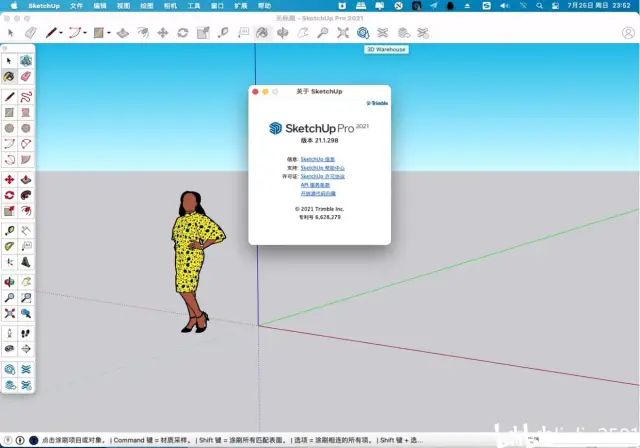Click the user account icon in toolbar
Viewport: 640px width, 448px height.
click(x=628, y=33)
